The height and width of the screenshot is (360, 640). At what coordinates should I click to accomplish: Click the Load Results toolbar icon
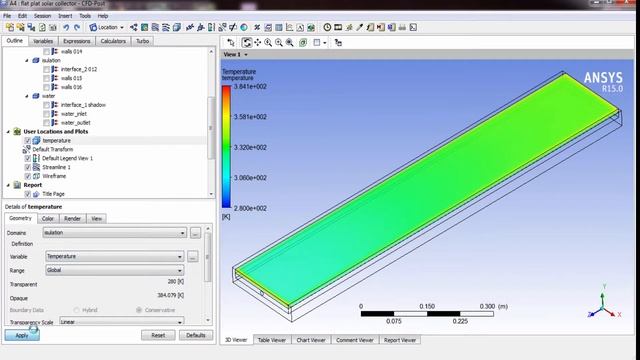[10, 27]
